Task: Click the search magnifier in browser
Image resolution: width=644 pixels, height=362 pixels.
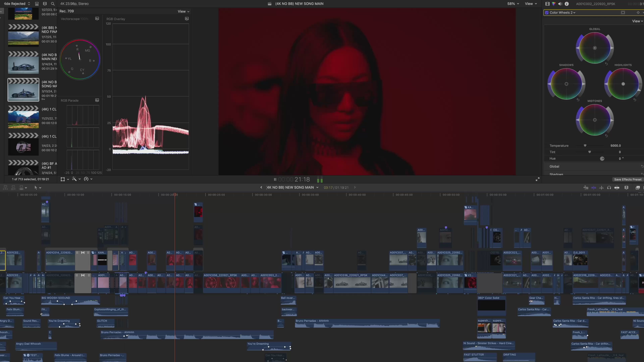Action: click(53, 4)
